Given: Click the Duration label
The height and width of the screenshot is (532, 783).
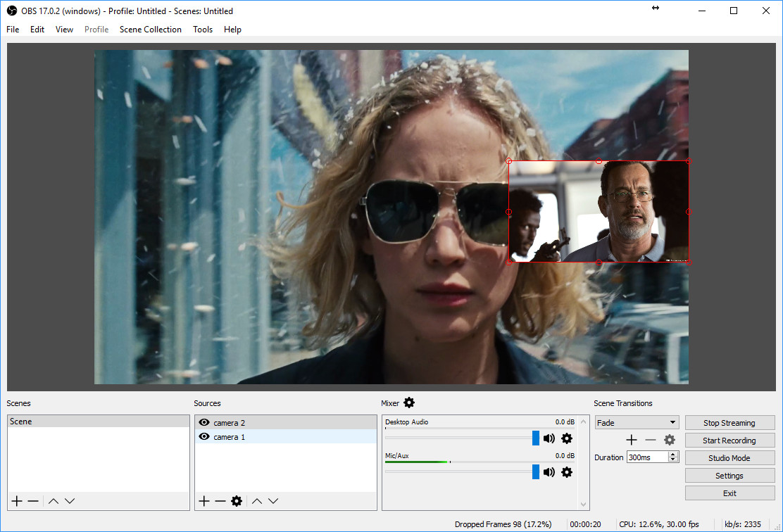Looking at the screenshot, I should (608, 457).
